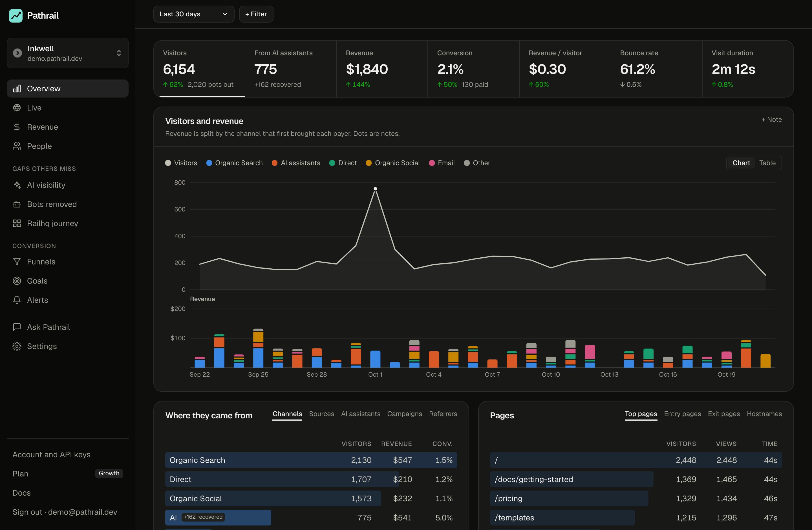812x530 pixels.
Task: Click the /pricing page row
Action: [x=636, y=498]
